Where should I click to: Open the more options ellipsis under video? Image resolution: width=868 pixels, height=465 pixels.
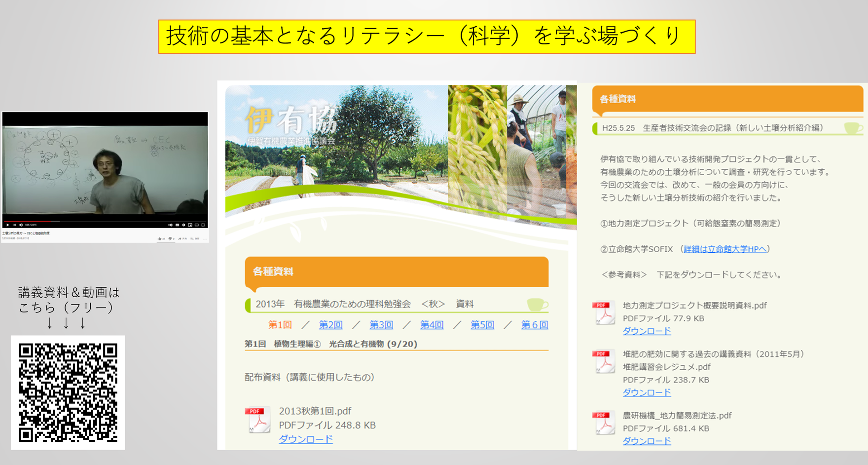point(205,239)
